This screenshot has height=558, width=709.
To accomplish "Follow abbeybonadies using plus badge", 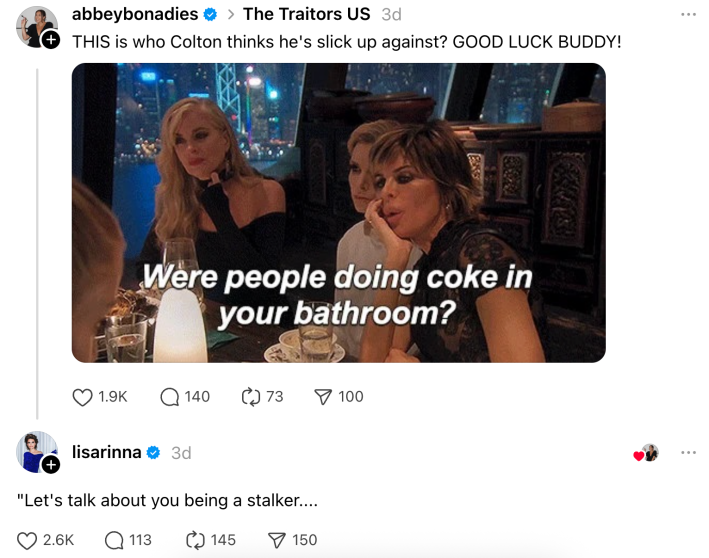I will click(x=51, y=40).
